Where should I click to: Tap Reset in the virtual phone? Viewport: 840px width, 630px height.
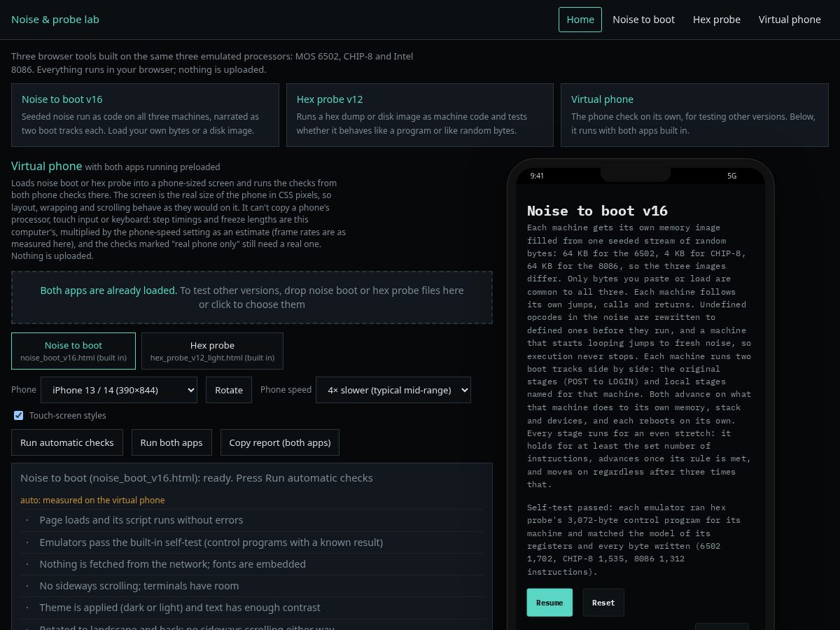click(x=603, y=603)
